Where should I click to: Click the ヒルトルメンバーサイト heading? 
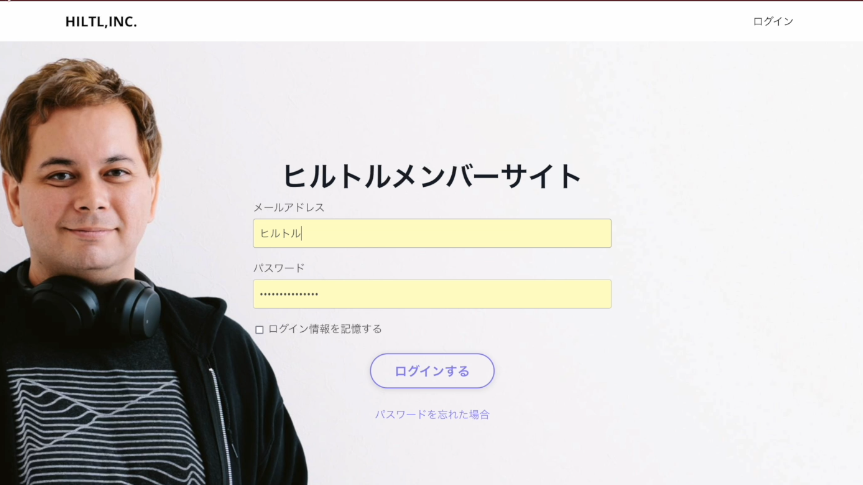[432, 176]
